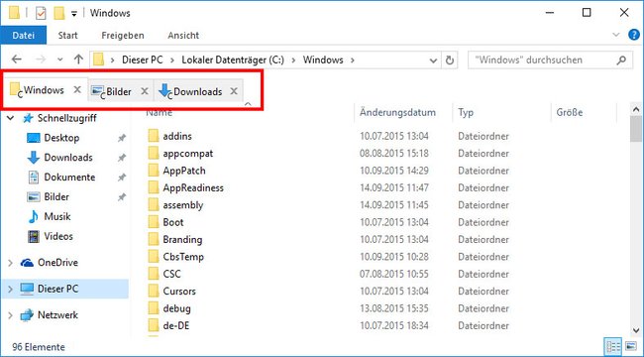Click the Properties quick access icon
The width and height of the screenshot is (644, 357).
coord(41,13)
